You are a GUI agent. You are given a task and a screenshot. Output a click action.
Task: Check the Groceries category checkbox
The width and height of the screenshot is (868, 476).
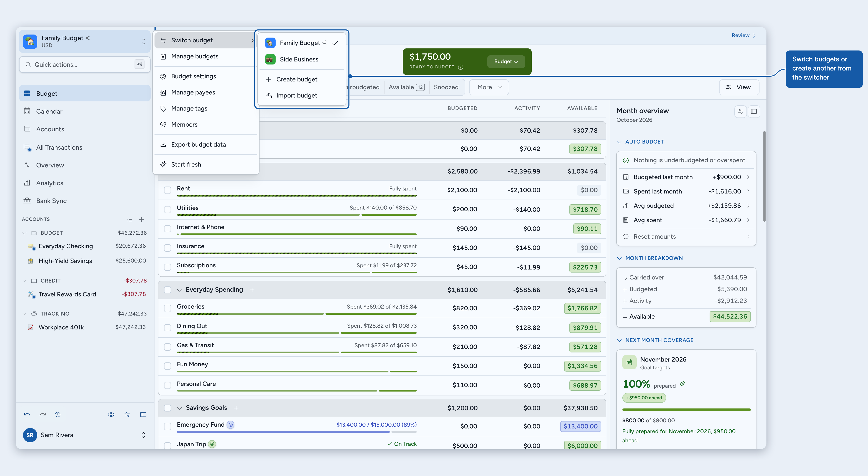(x=168, y=308)
